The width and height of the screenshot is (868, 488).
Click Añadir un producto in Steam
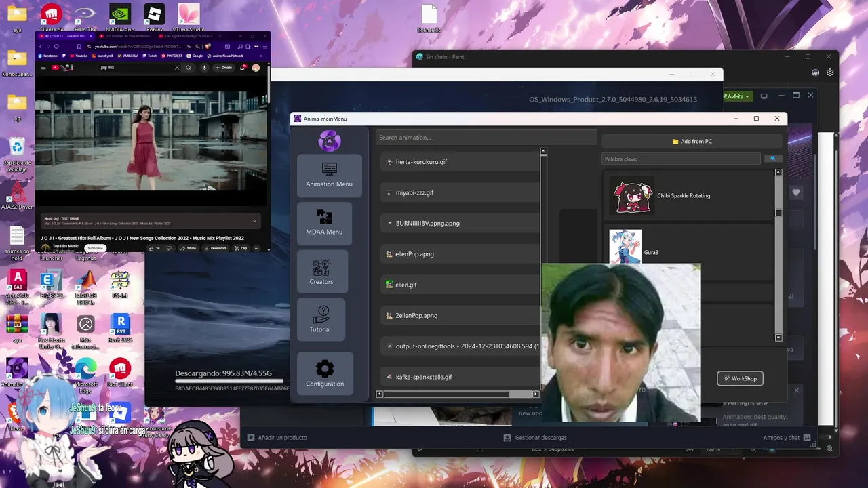[x=277, y=438]
